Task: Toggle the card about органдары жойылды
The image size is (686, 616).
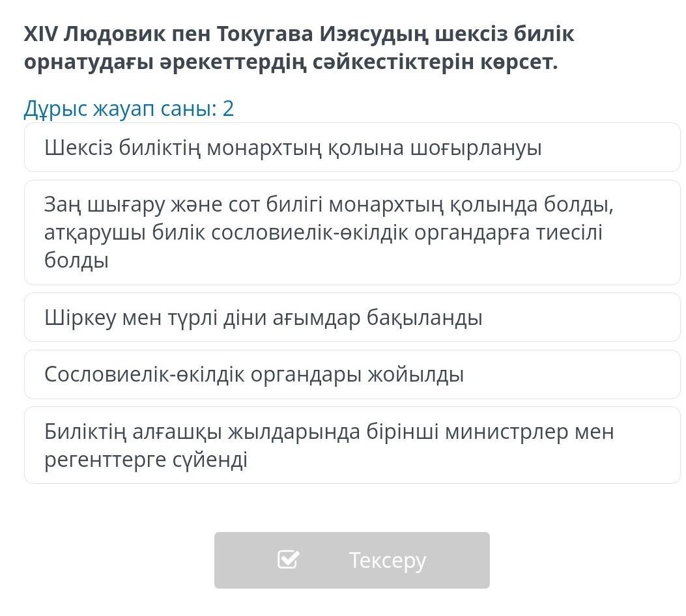Action: click(352, 374)
